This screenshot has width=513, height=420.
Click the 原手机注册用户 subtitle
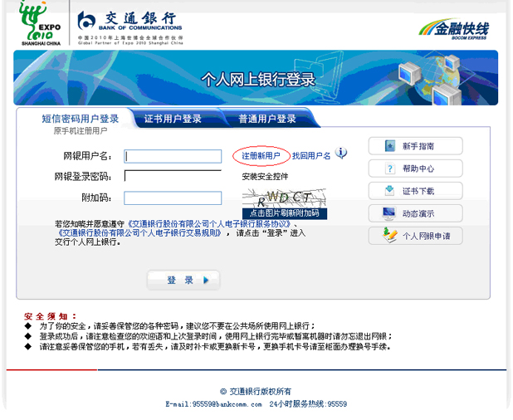81,131
